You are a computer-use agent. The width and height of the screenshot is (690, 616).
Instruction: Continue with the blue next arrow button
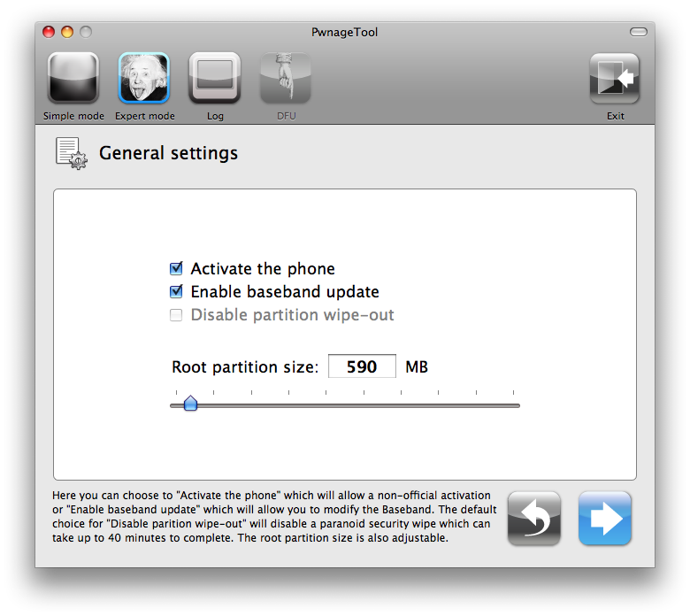point(605,519)
